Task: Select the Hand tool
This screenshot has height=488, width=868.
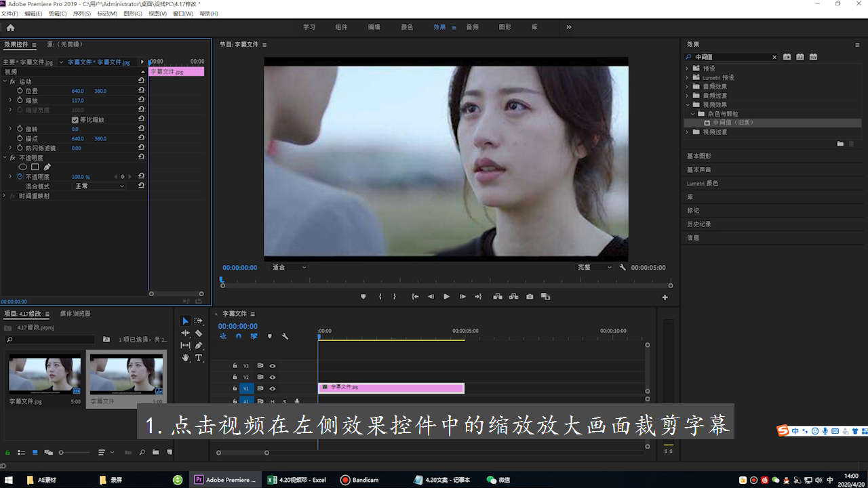Action: click(186, 357)
